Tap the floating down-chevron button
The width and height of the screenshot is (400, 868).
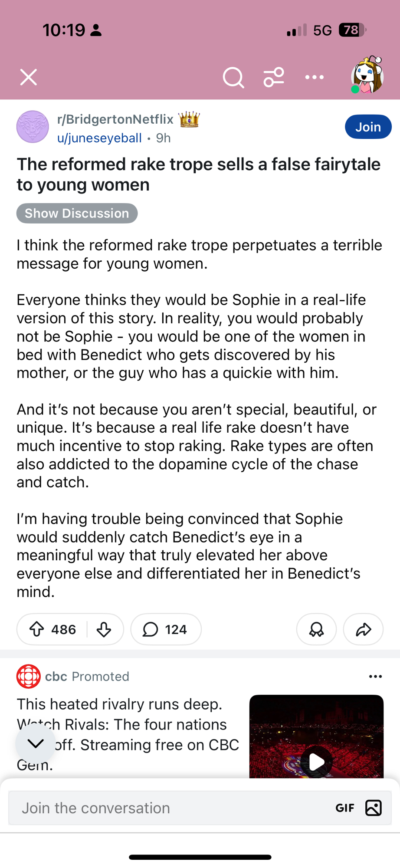click(36, 743)
